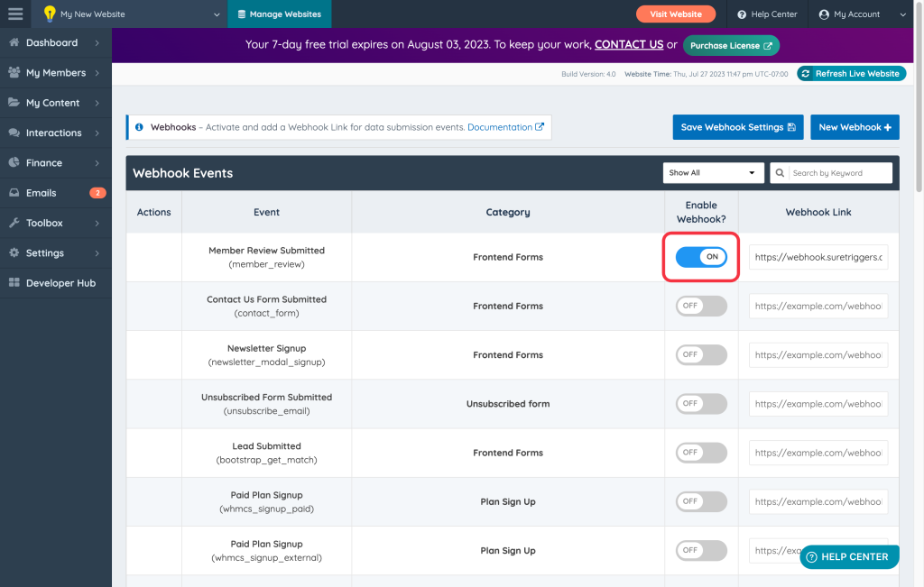Open the Show All filter dropdown
The image size is (924, 587).
(x=712, y=173)
